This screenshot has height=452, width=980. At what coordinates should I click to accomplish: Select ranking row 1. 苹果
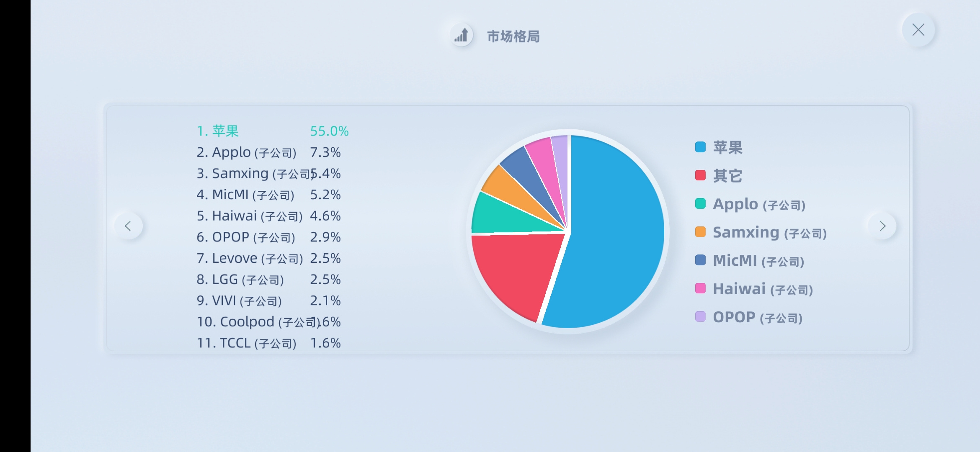273,131
